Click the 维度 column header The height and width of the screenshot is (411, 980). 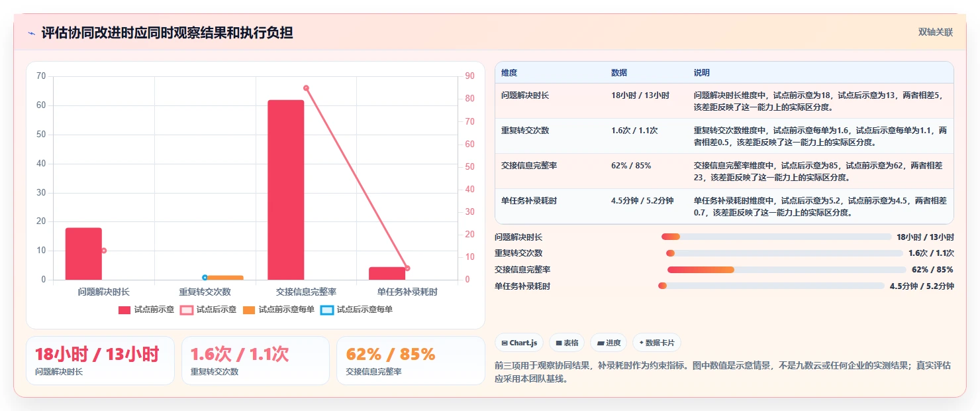[x=509, y=72]
